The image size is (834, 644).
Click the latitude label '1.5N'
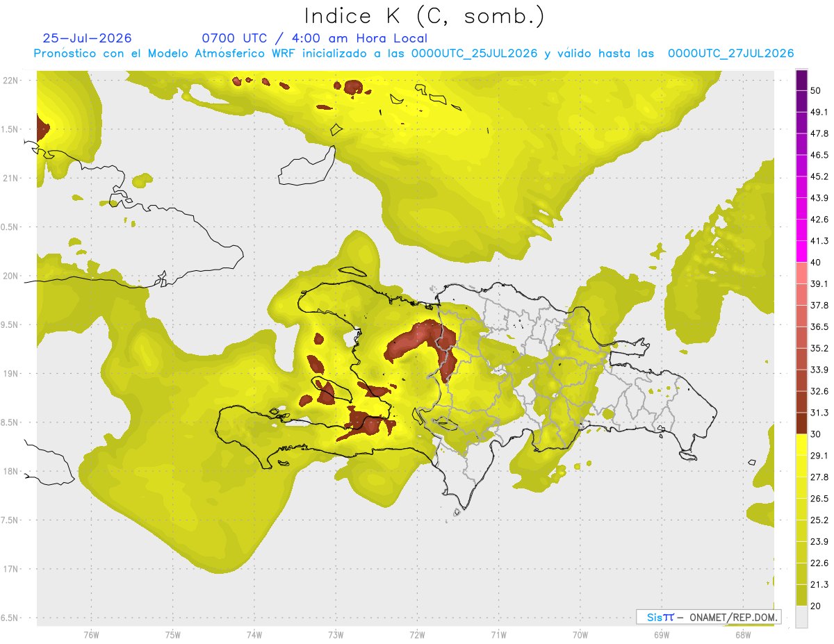10,129
